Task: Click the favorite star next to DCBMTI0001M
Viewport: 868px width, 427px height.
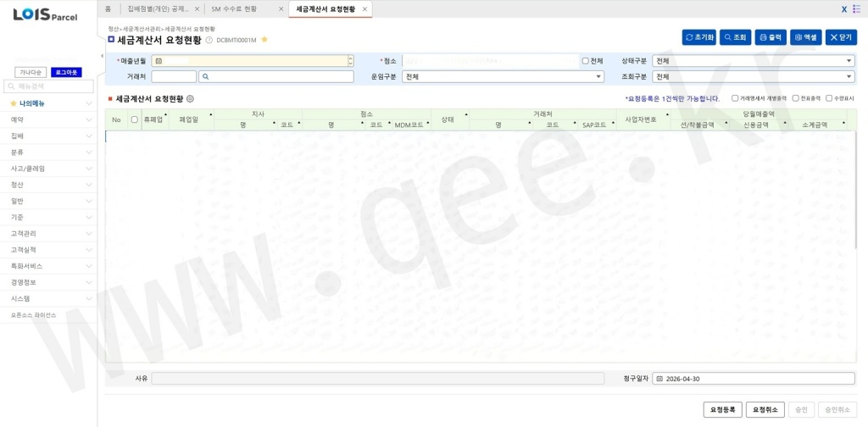Action: [264, 39]
